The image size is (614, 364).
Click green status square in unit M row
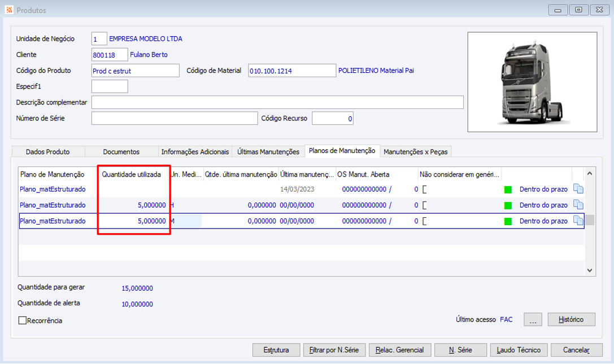click(x=508, y=222)
